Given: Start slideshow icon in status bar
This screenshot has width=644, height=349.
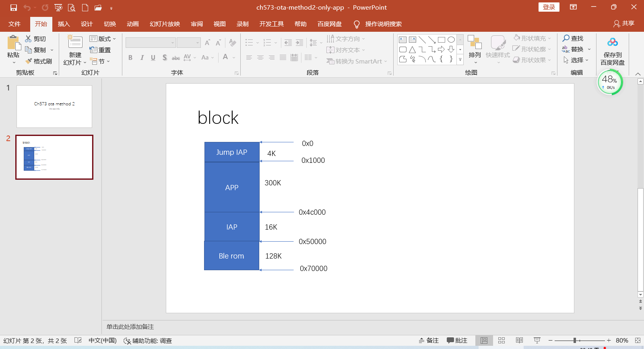Looking at the screenshot, I should pos(537,341).
